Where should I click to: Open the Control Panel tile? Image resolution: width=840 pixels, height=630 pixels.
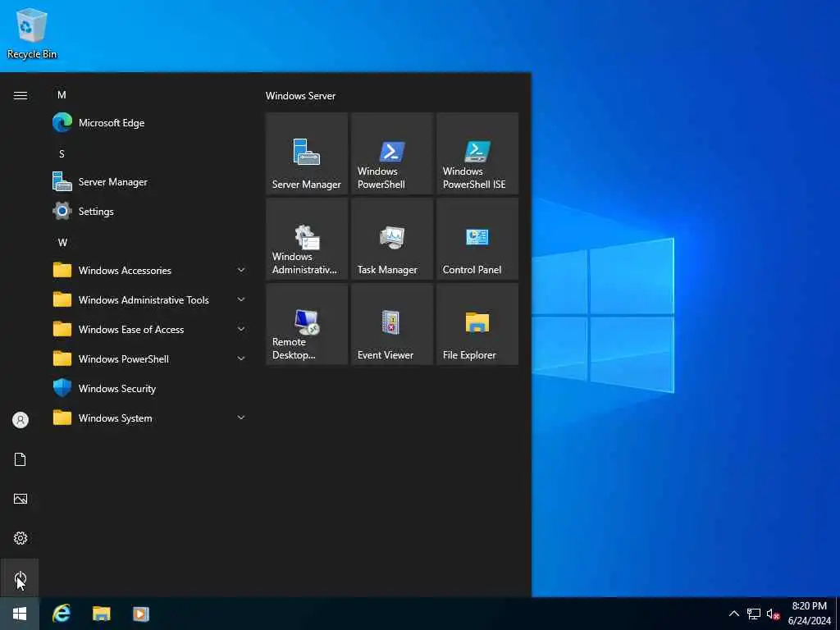click(x=477, y=239)
